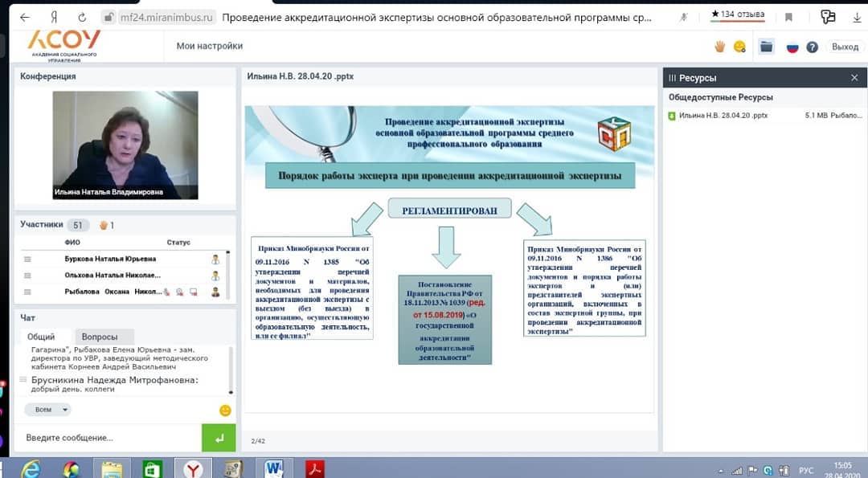Raise hand using the orange hand icon
Viewport: 868px width, 478px height.
719,47
